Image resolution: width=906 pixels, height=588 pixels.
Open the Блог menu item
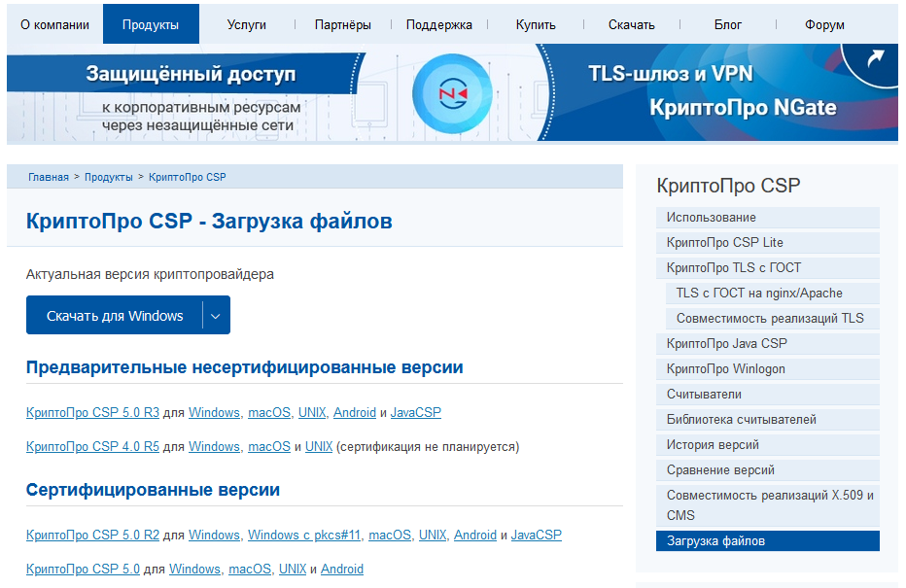pos(728,25)
